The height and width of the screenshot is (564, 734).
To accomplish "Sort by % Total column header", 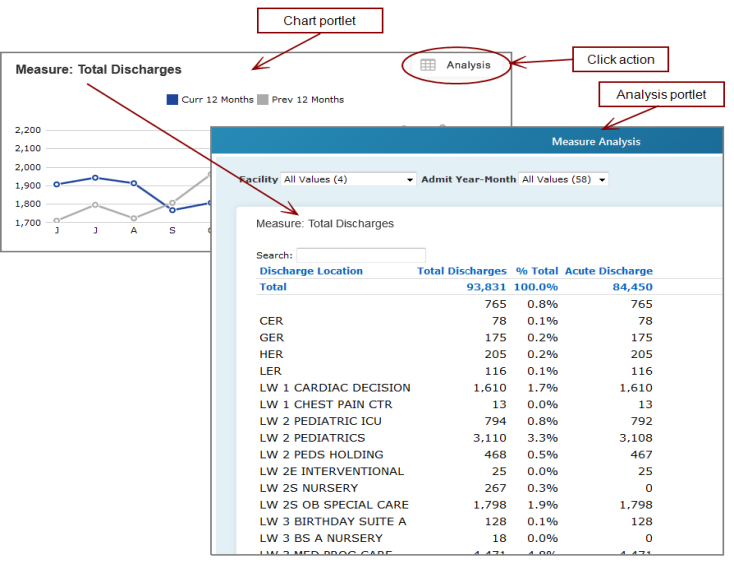I will point(537,271).
